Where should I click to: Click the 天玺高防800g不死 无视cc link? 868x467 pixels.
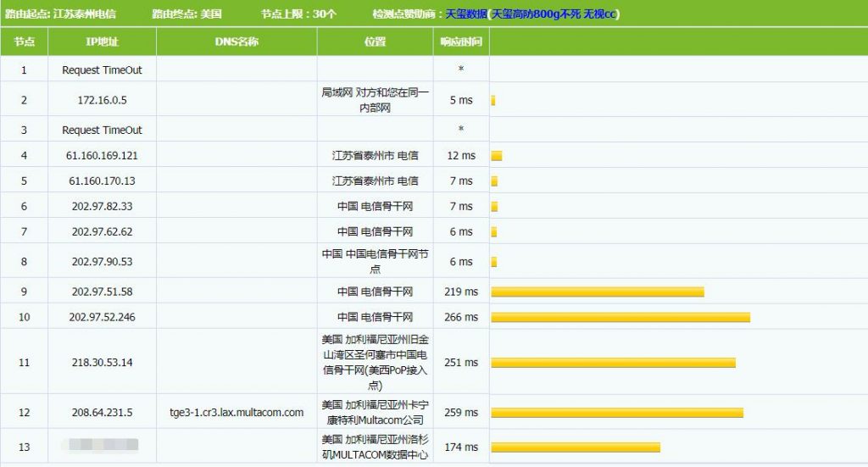click(554, 14)
